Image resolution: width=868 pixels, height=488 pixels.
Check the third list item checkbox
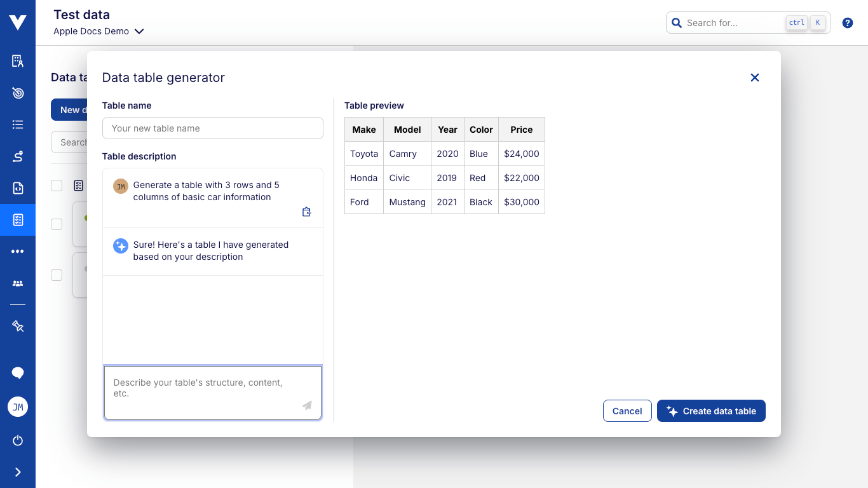tap(57, 274)
